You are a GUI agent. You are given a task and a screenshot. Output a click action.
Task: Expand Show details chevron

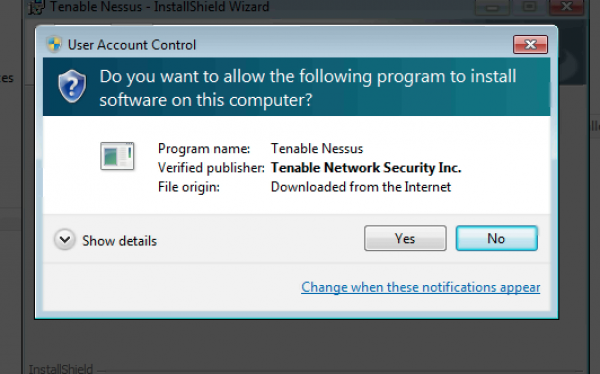(65, 240)
